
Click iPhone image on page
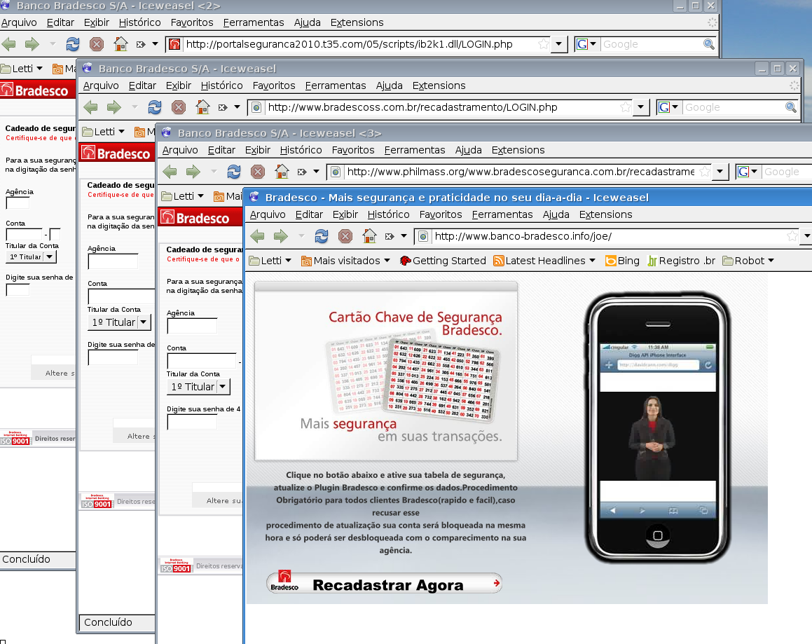[x=657, y=427]
